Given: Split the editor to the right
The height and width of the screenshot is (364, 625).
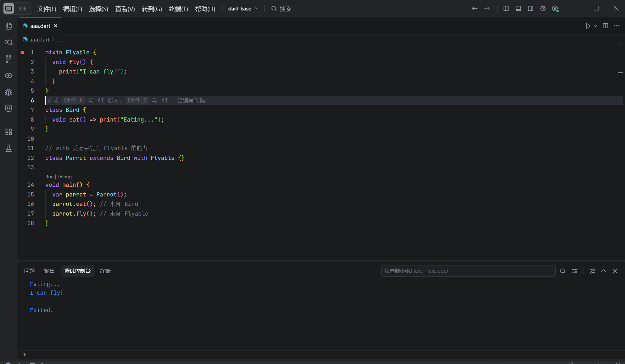Looking at the screenshot, I should [605, 26].
